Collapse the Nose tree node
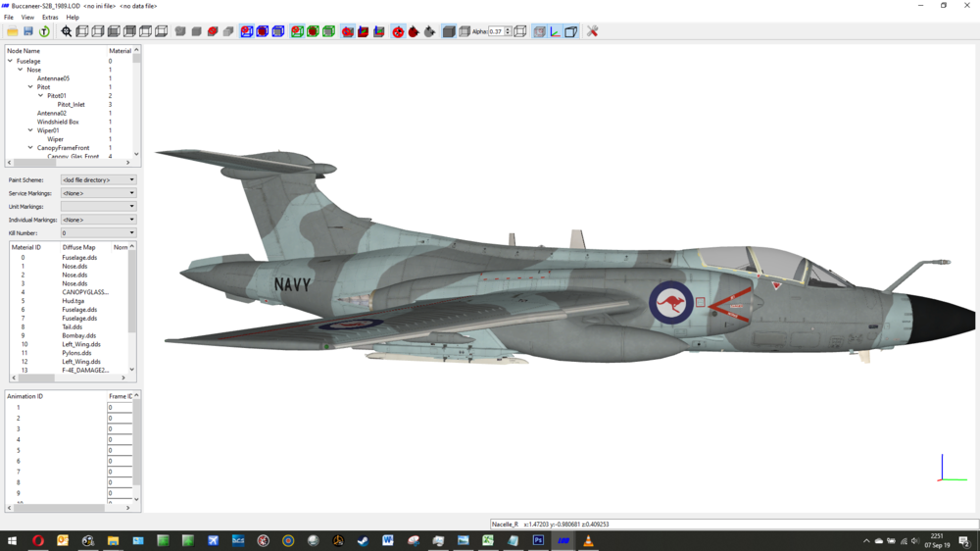Image resolution: width=980 pixels, height=551 pixels. (x=20, y=70)
